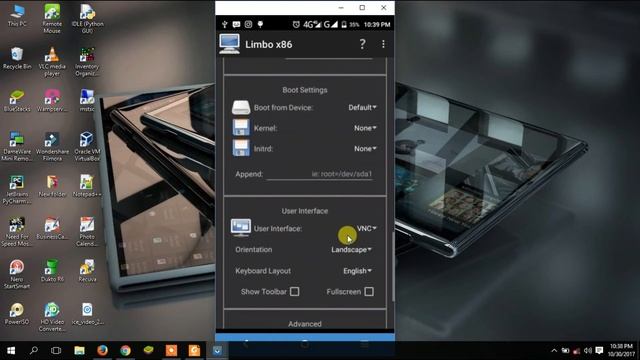Click the User Interface section title
The image size is (640, 360).
tap(305, 211)
